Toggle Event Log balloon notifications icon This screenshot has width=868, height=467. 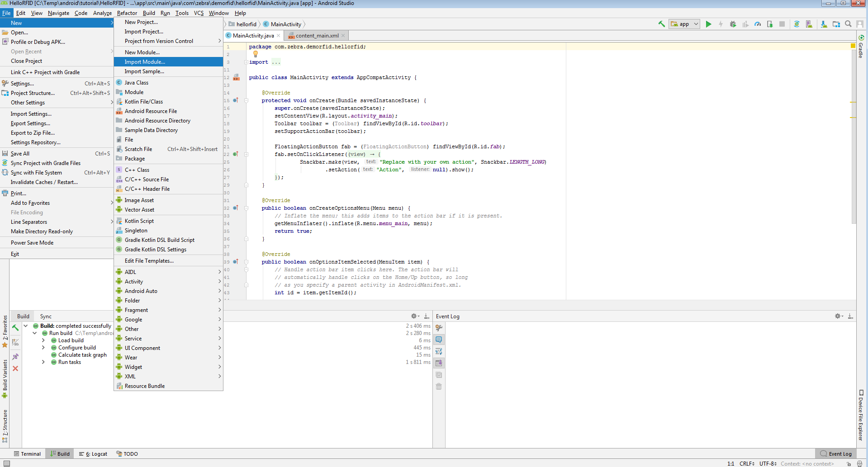(x=439, y=340)
